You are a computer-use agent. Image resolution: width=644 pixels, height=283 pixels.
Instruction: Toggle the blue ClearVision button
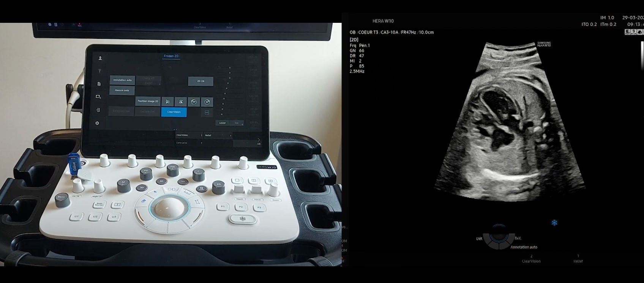[174, 112]
